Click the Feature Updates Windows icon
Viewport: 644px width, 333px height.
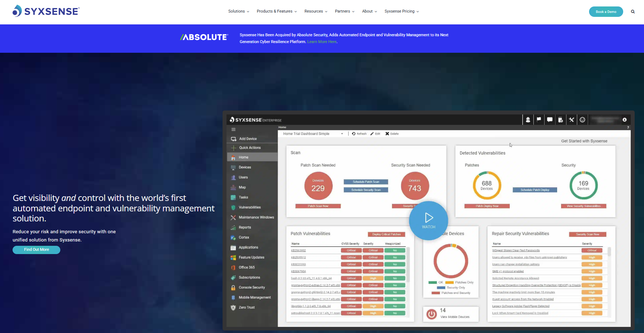click(233, 257)
